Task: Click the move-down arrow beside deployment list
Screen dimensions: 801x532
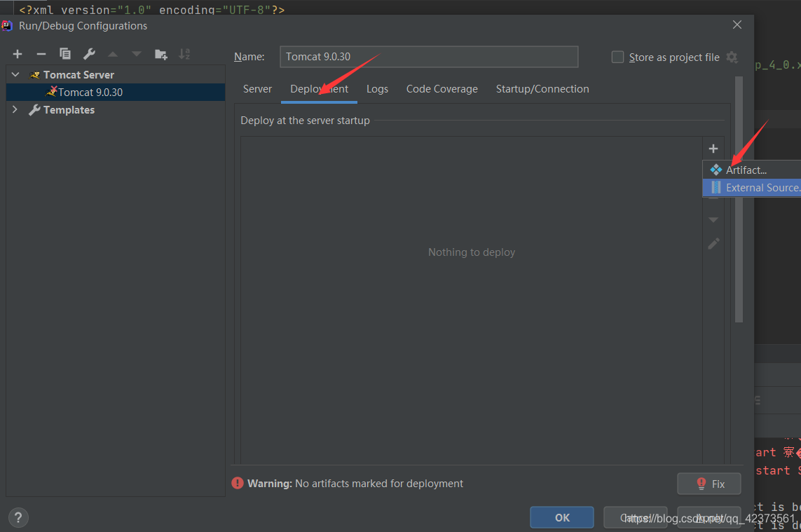Action: point(713,220)
